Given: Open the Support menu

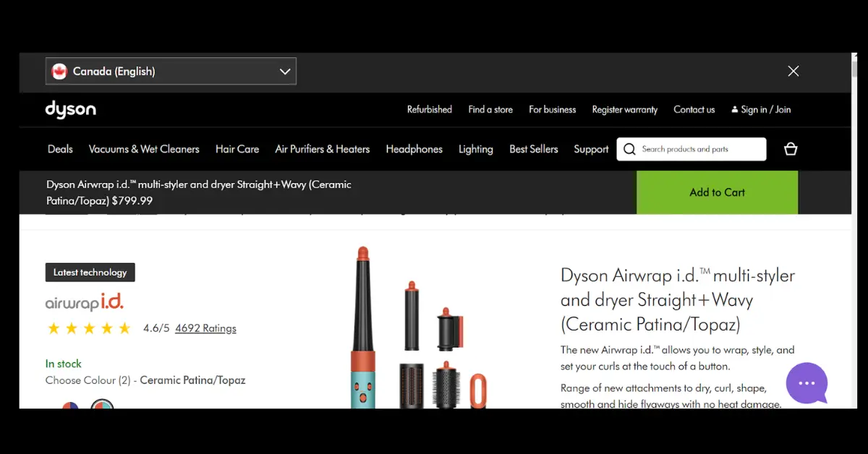Looking at the screenshot, I should pos(591,149).
